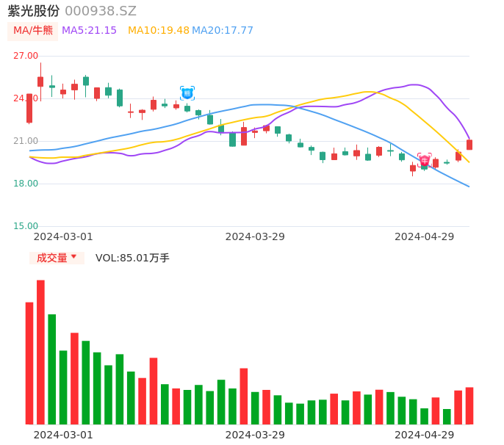This screenshot has height=445, width=504.
Task: Click the 2024-03-29 date under volume chart
Action: click(x=255, y=435)
